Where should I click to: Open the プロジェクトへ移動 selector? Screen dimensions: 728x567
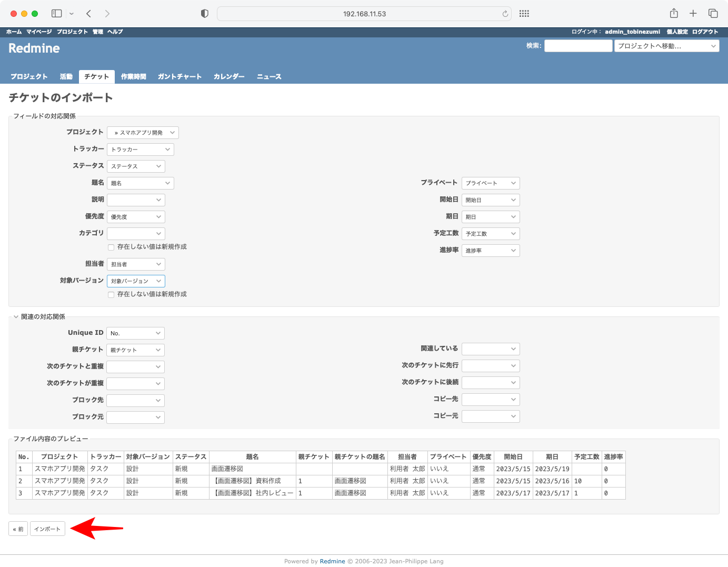coord(666,46)
